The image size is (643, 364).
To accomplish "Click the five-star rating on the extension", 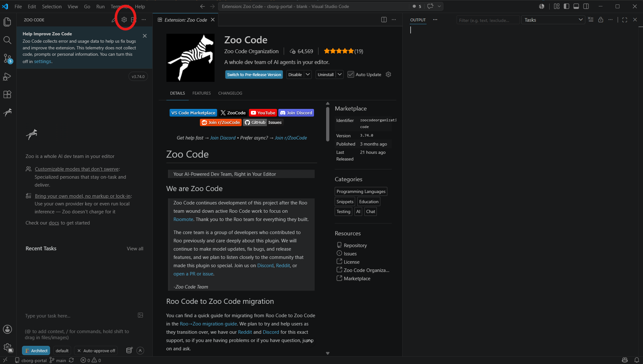I will coord(339,51).
